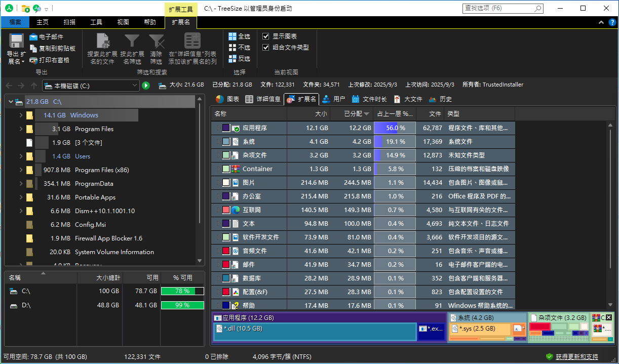Click the 全选 select-all icon

tap(233, 36)
